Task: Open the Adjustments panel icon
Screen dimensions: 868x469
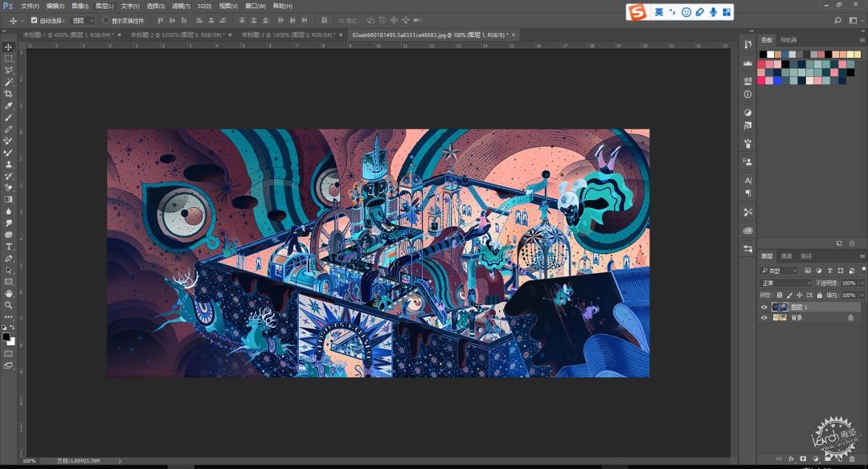Action: 748,112
